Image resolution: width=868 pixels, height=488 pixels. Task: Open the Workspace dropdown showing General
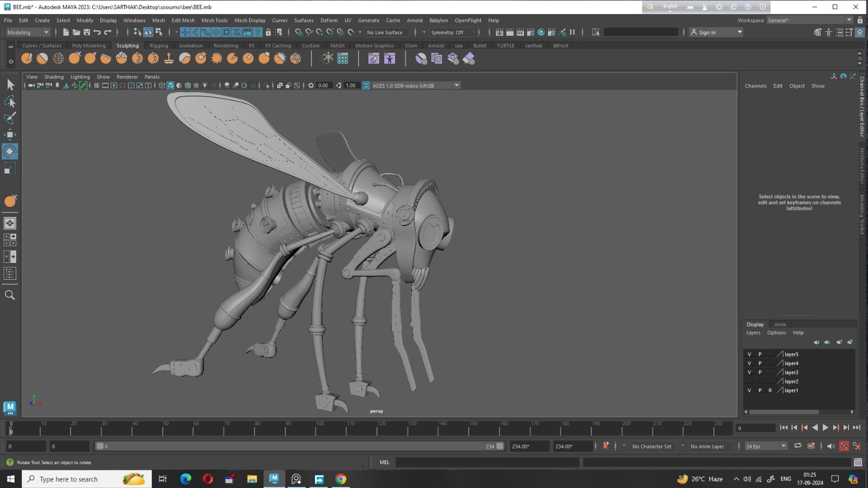[x=808, y=20]
